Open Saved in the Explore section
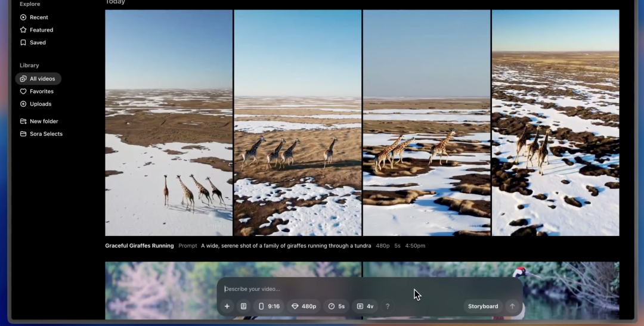 [x=33, y=42]
